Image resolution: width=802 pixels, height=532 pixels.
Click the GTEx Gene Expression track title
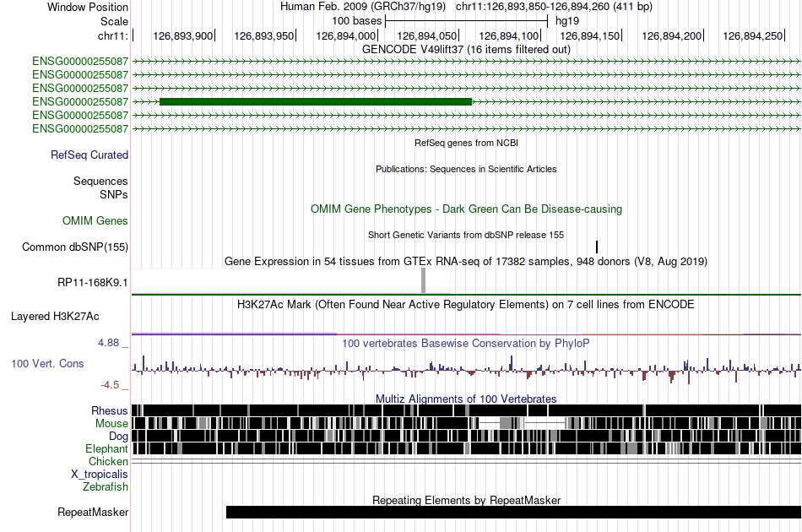(466, 262)
